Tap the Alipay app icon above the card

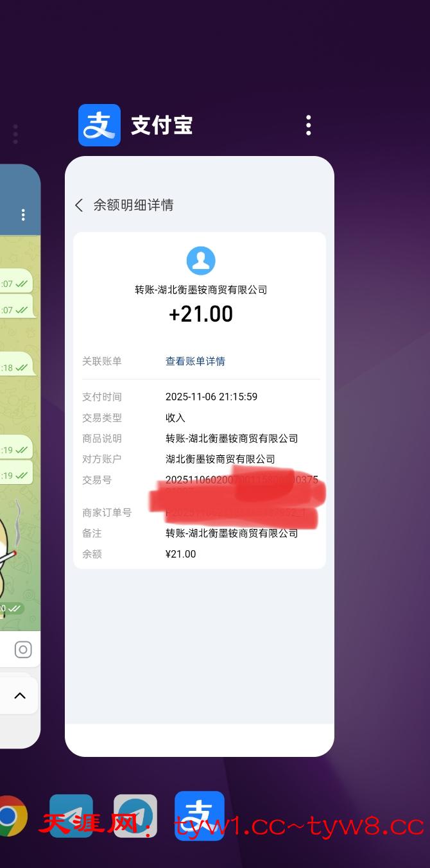(99, 125)
